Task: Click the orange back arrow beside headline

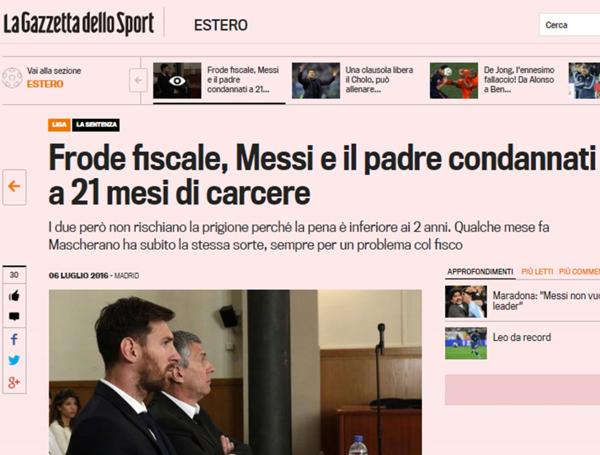Action: point(15,187)
